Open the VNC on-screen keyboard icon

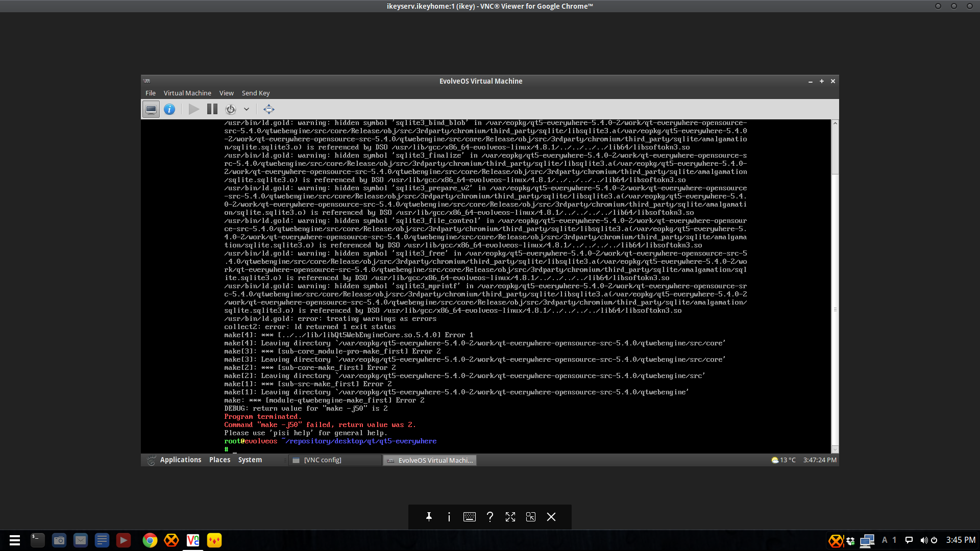[470, 517]
